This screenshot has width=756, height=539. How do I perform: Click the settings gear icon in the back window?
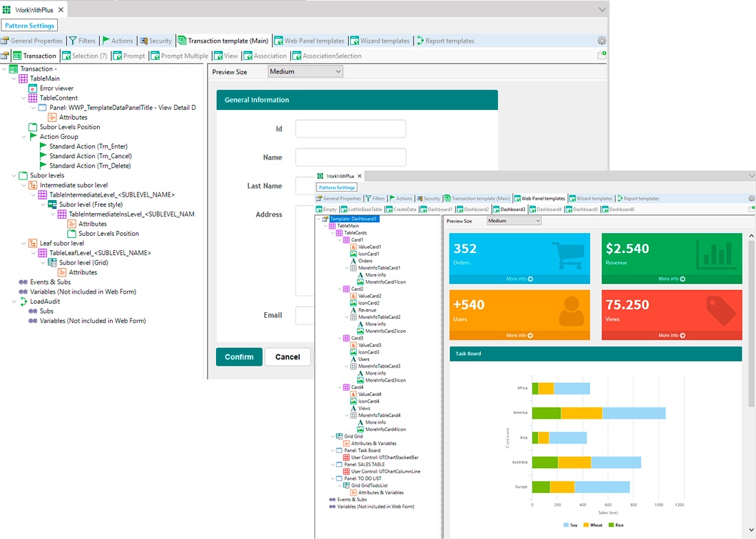pyautogui.click(x=601, y=41)
